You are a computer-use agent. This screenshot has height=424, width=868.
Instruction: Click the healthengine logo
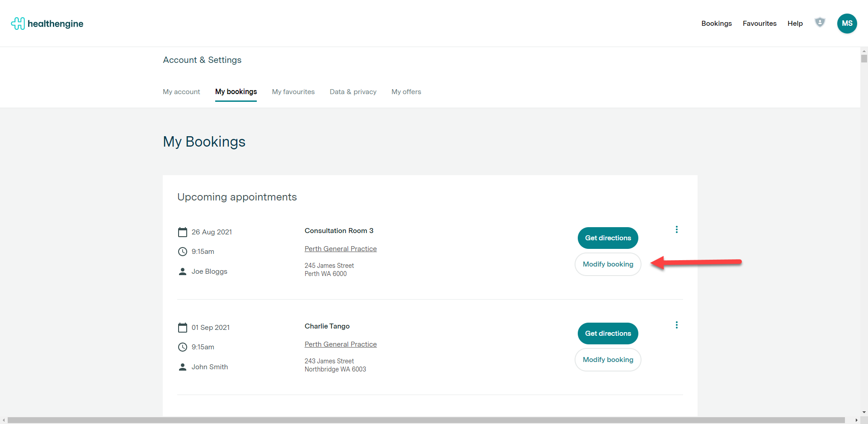click(47, 24)
